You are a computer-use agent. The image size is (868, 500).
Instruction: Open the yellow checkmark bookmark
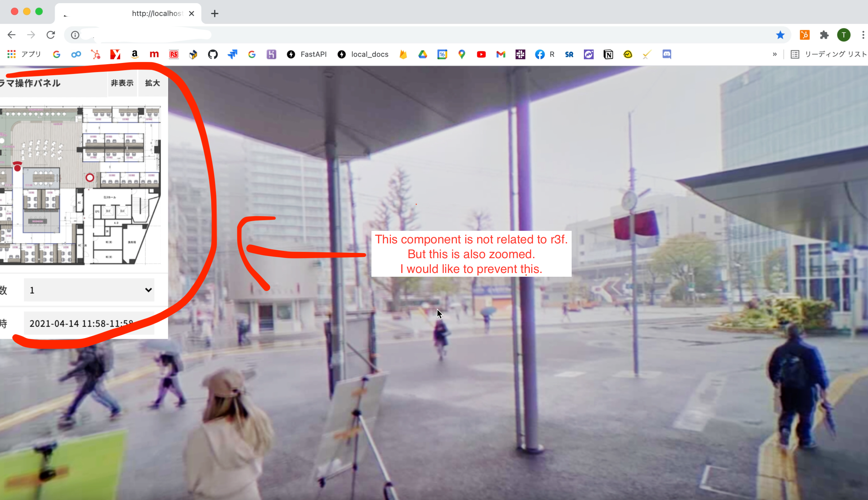coord(647,54)
